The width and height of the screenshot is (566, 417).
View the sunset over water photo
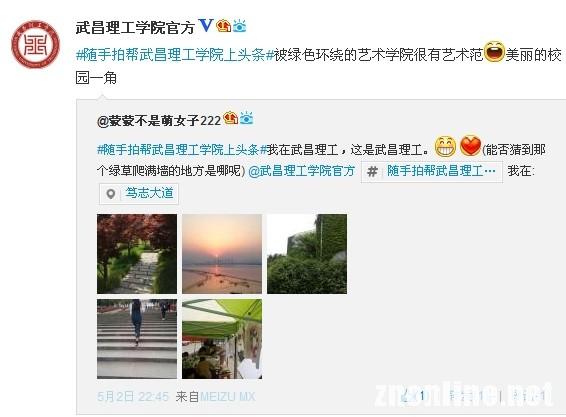tap(222, 254)
